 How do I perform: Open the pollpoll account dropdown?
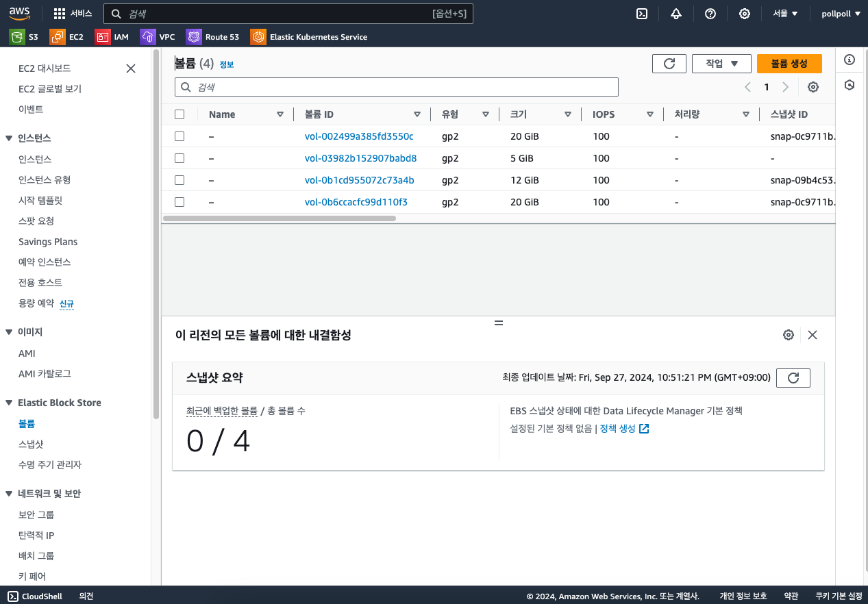point(841,14)
